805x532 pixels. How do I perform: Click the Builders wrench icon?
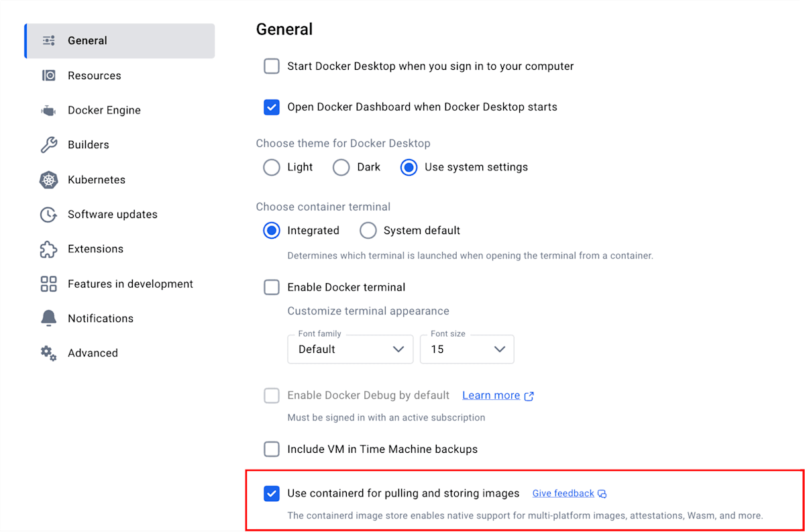click(49, 145)
